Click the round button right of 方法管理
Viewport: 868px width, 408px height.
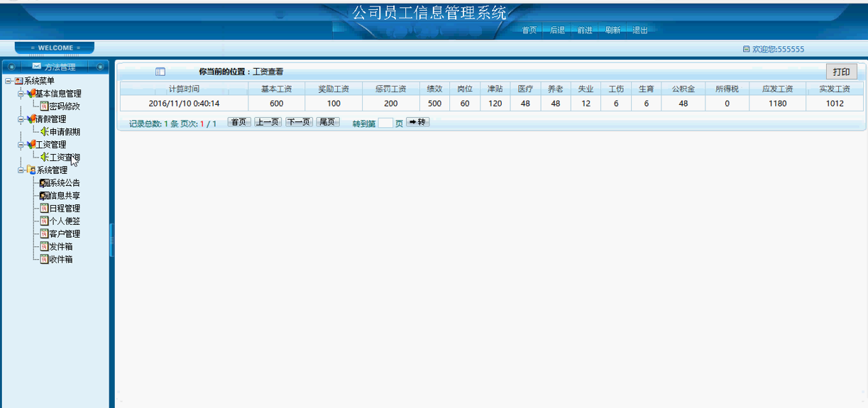pos(101,67)
